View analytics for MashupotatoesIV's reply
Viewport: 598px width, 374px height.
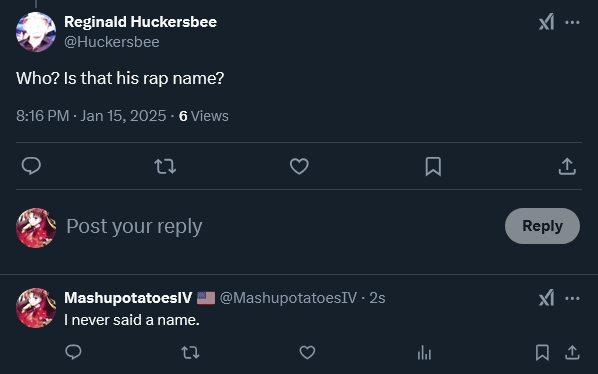pos(424,352)
